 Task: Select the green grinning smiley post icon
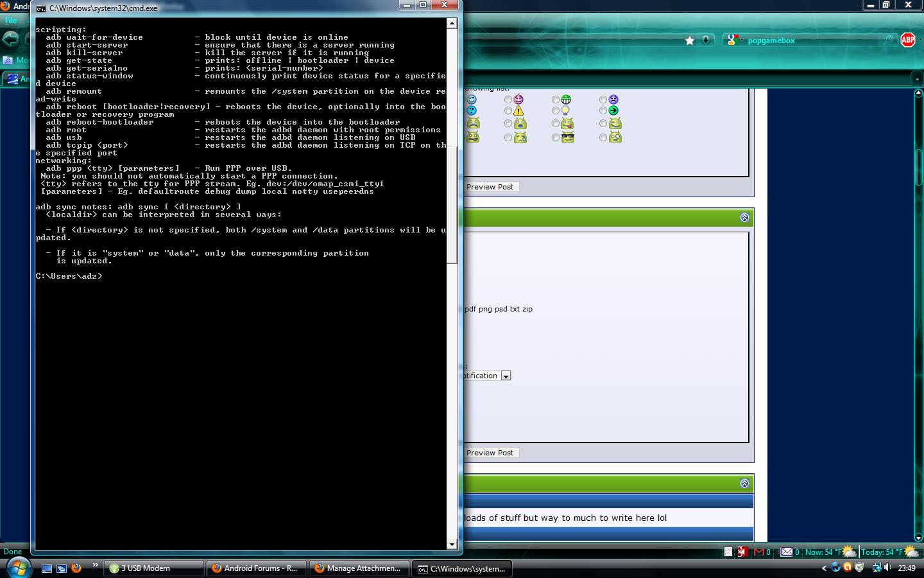566,100
